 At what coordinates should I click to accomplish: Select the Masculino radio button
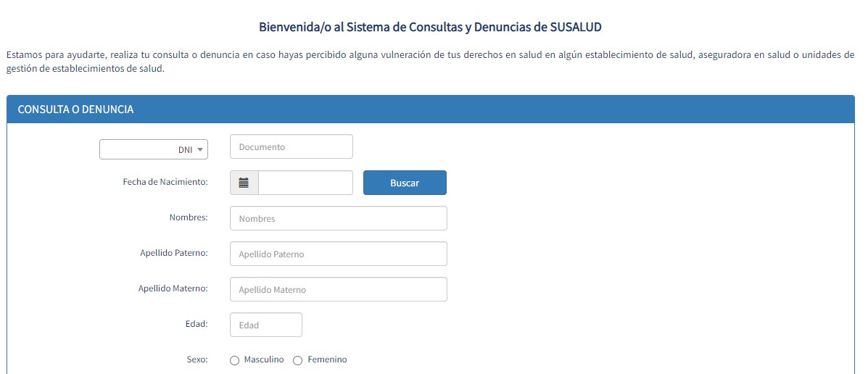point(234,360)
